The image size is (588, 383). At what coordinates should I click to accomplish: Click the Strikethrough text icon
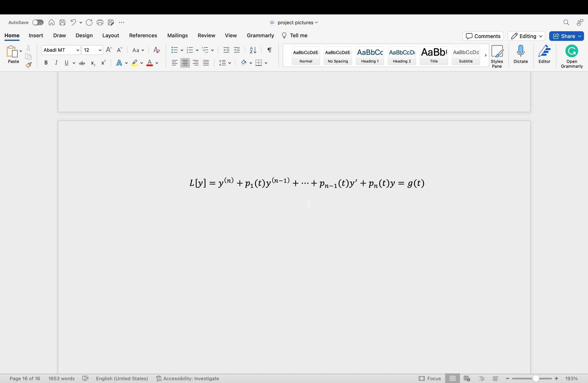pos(82,63)
